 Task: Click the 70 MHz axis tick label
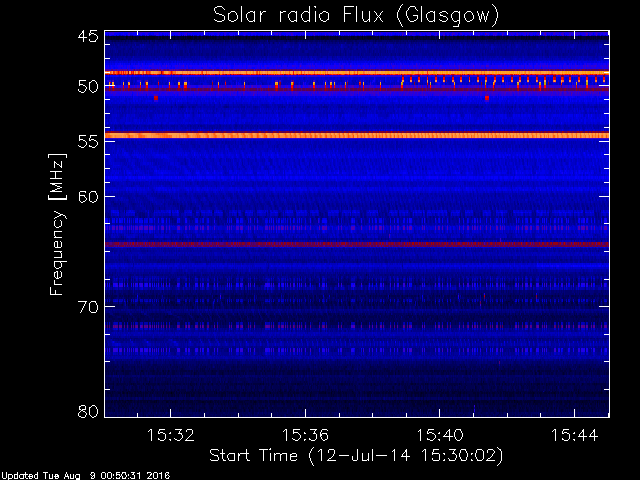click(x=88, y=307)
